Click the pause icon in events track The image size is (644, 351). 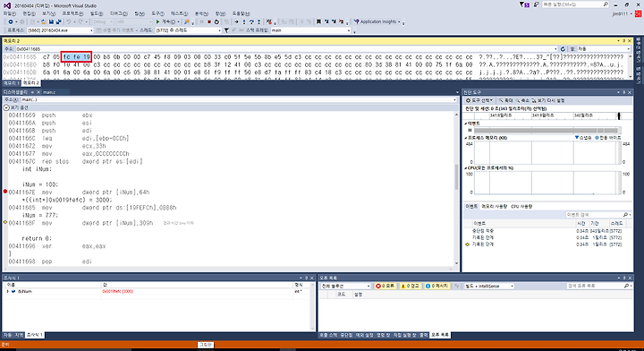(x=470, y=131)
